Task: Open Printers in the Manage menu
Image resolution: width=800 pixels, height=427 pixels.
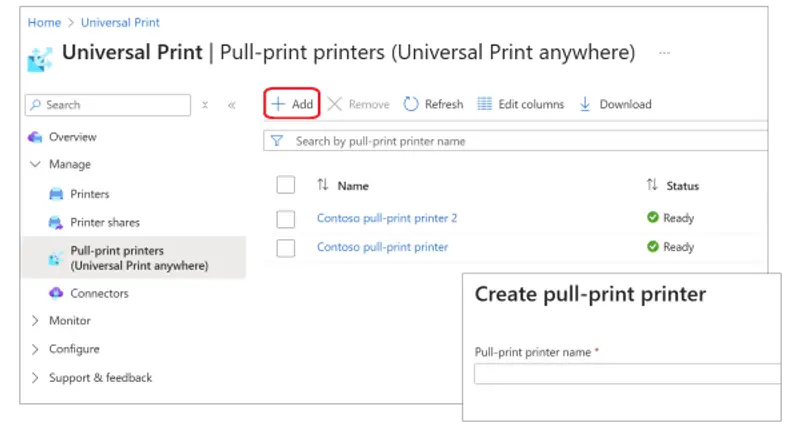Action: 90,194
